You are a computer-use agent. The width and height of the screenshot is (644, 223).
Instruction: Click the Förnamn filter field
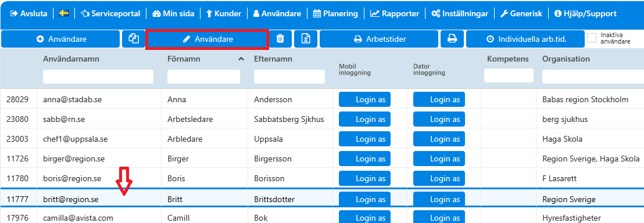tap(203, 77)
